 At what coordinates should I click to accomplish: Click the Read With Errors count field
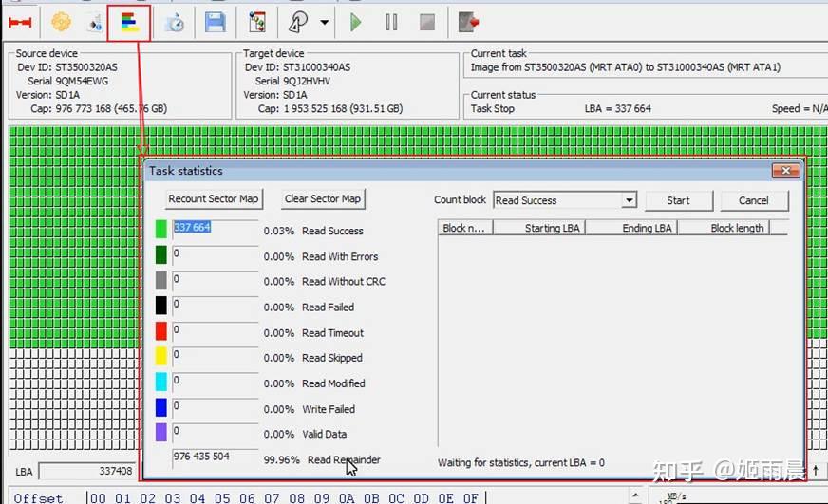[216, 255]
